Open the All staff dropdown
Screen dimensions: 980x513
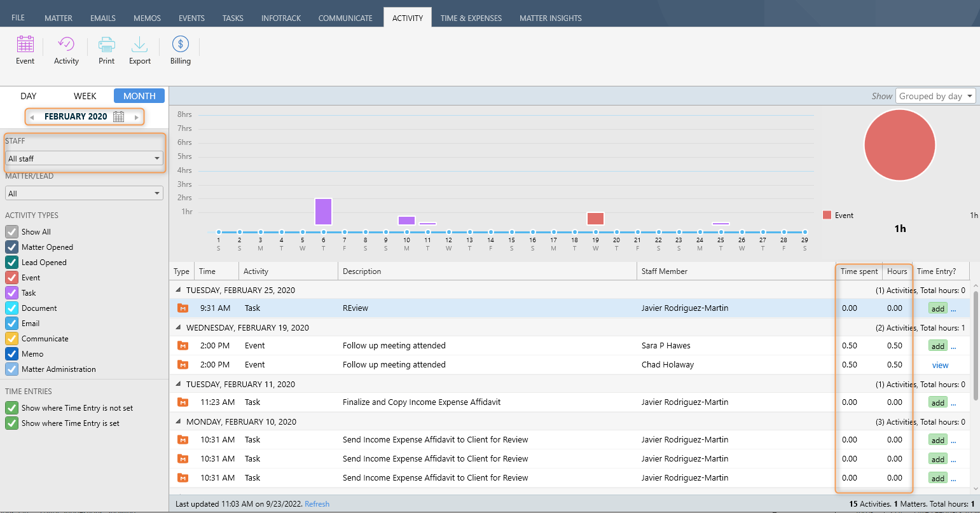tap(84, 158)
